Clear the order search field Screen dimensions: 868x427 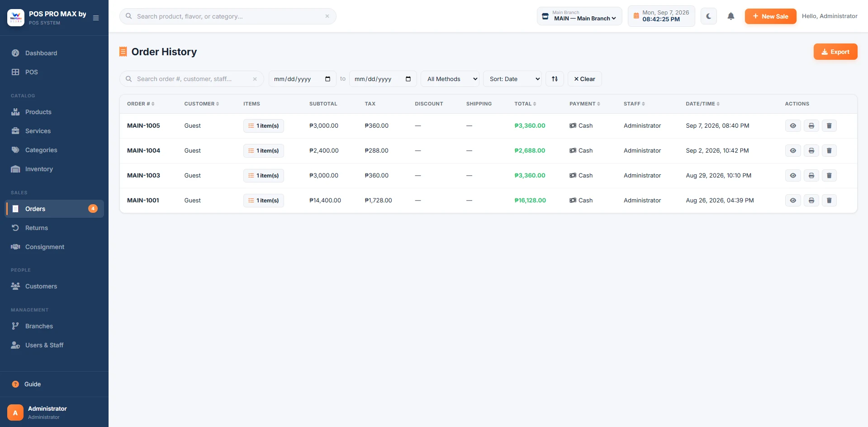tap(255, 79)
